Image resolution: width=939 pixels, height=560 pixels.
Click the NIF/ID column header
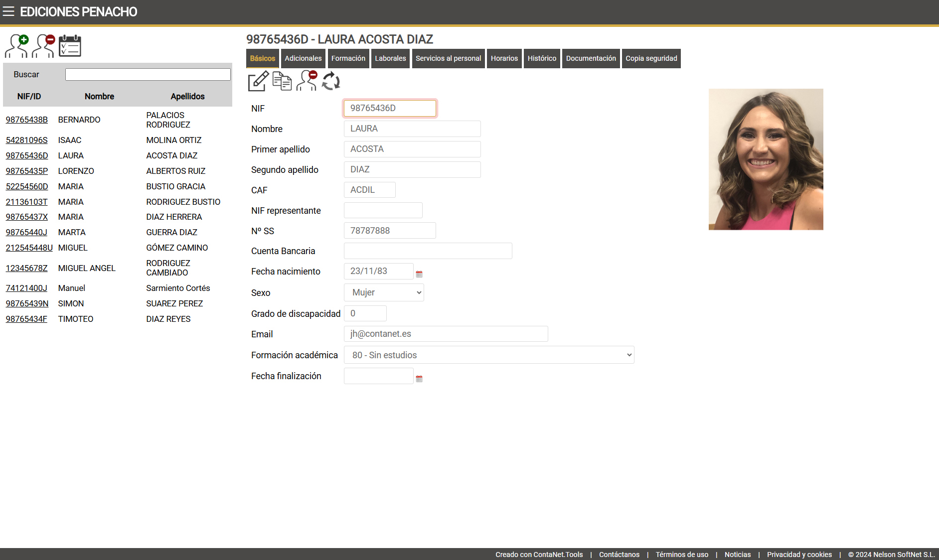click(x=29, y=96)
